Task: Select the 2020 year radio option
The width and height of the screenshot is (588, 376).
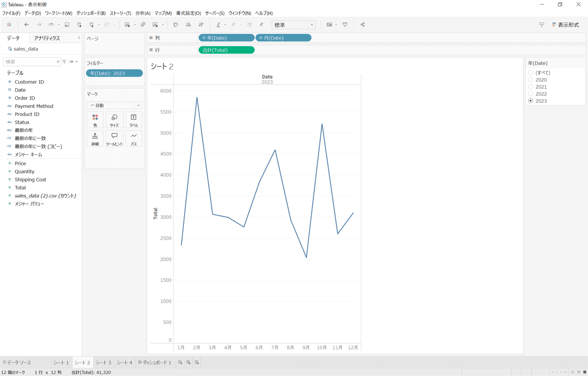Action: click(531, 80)
